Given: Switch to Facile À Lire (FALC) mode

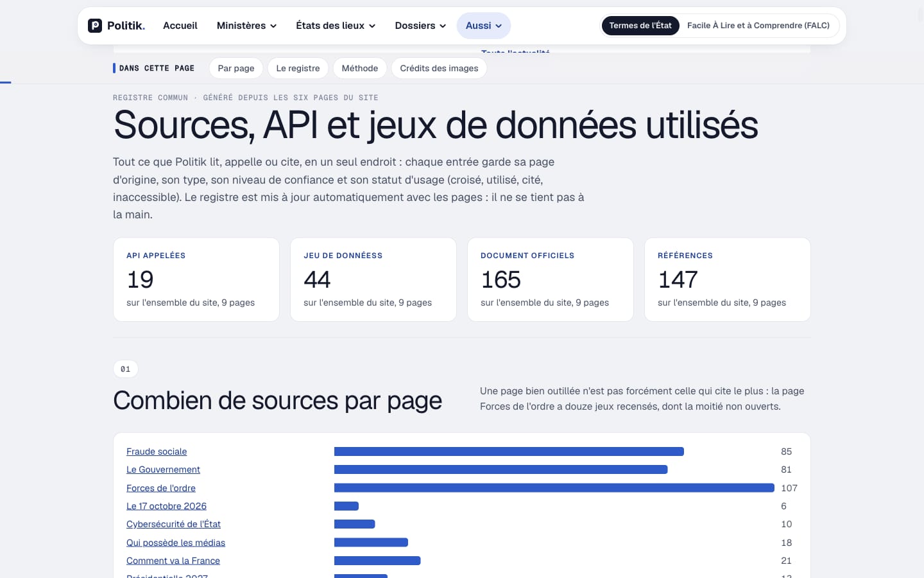Looking at the screenshot, I should [758, 26].
